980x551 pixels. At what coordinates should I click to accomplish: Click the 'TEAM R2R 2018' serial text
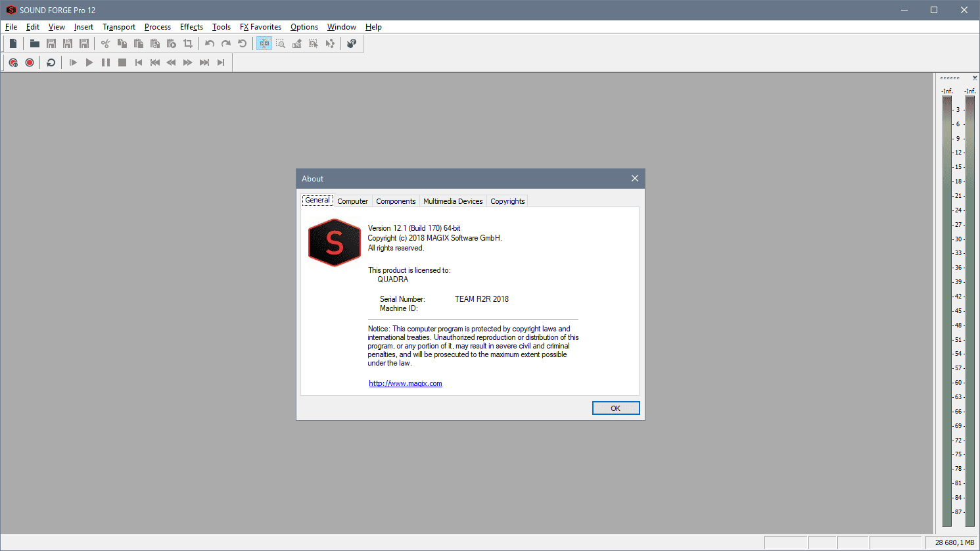[x=482, y=299]
